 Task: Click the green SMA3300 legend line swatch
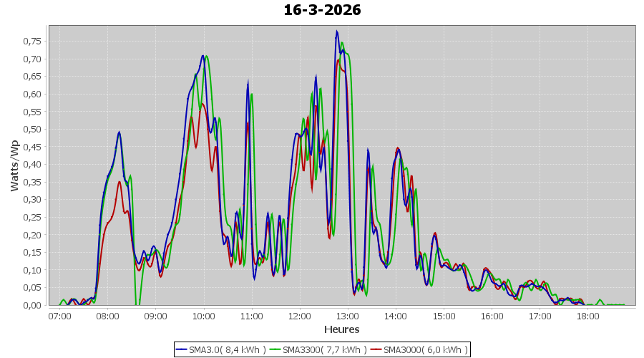(x=276, y=349)
